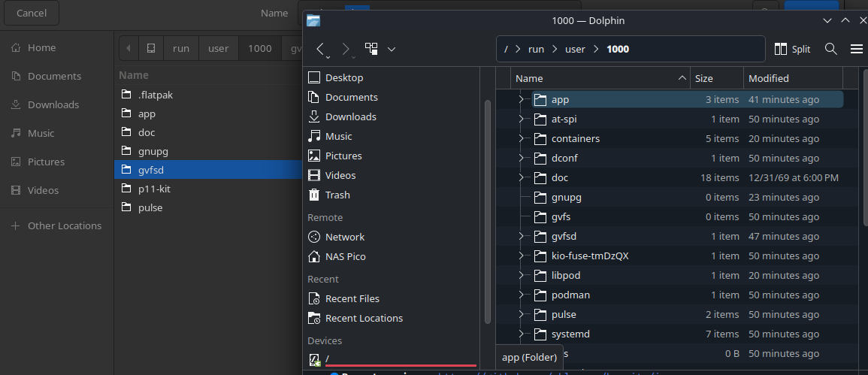Open NAS Pico remote location
868x375 pixels.
coord(337,256)
